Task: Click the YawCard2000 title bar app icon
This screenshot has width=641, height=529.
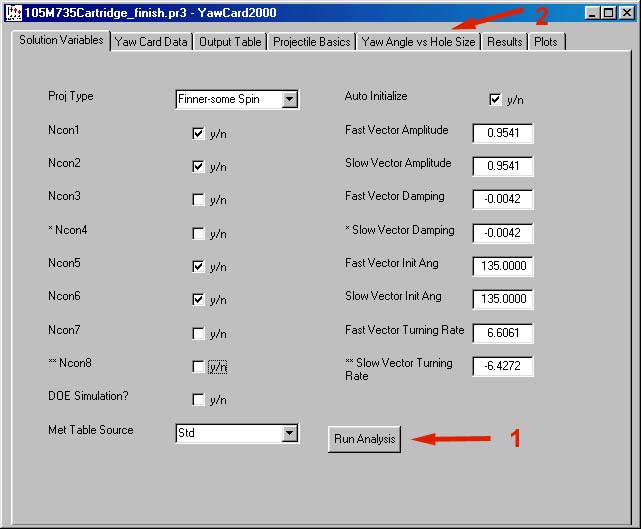Action: 13,13
